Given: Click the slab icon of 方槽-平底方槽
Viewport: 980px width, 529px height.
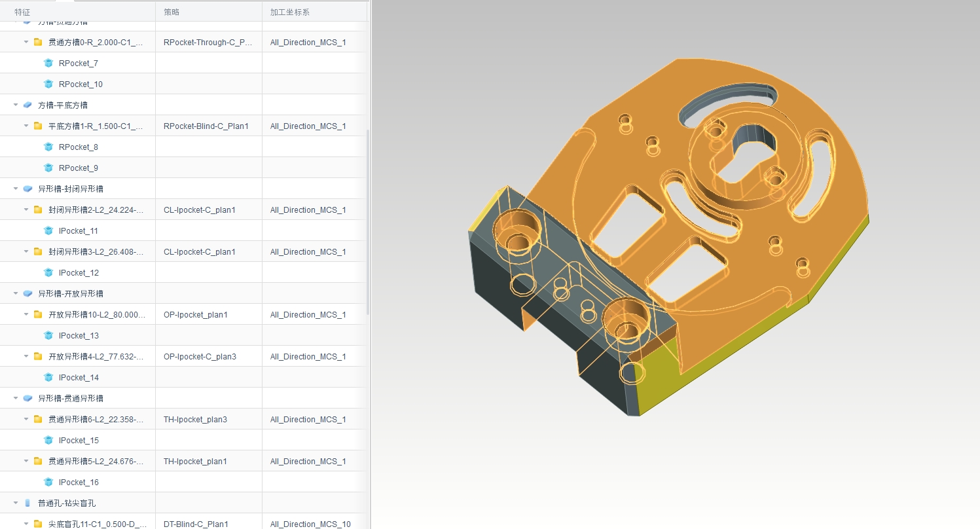Looking at the screenshot, I should click(27, 105).
